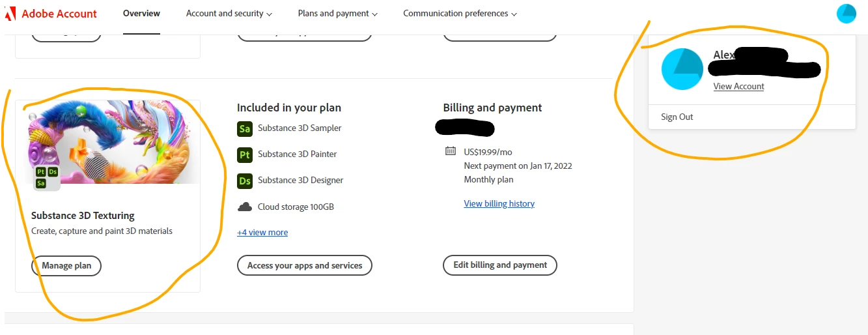Screen dimensions: 868x335
Task: Click the Manage plan button
Action: click(66, 265)
